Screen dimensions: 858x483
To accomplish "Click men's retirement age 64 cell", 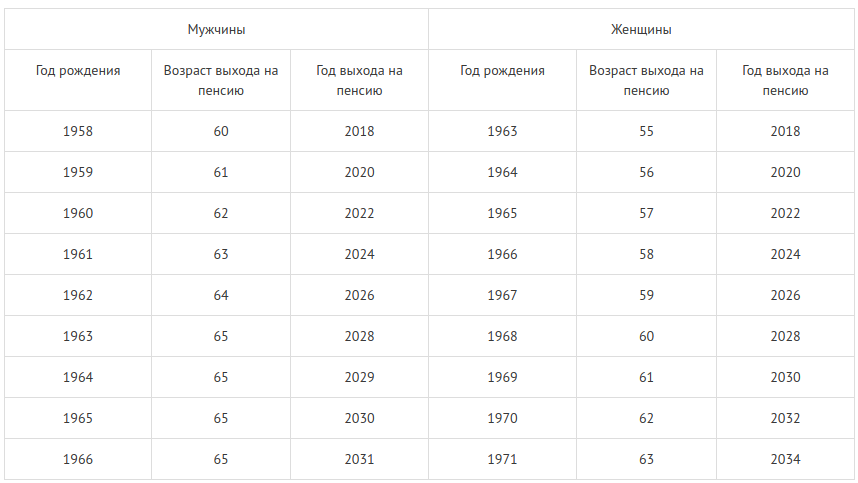I will [221, 295].
